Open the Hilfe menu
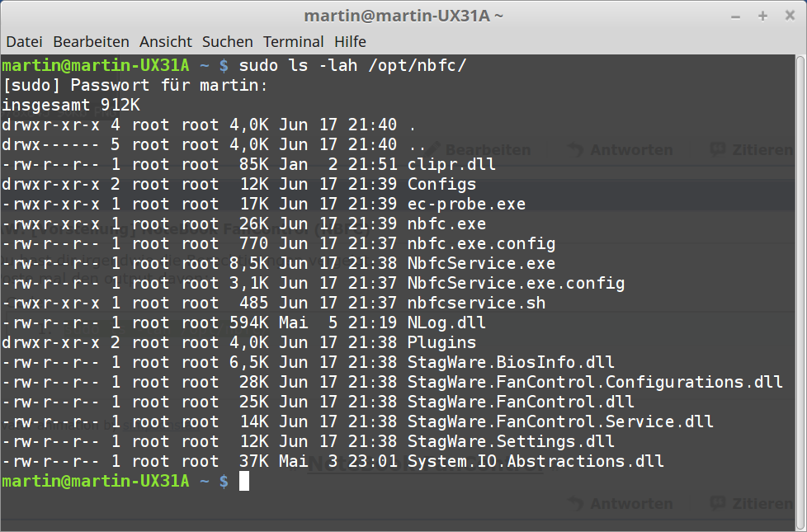807x532 pixels. [x=350, y=41]
